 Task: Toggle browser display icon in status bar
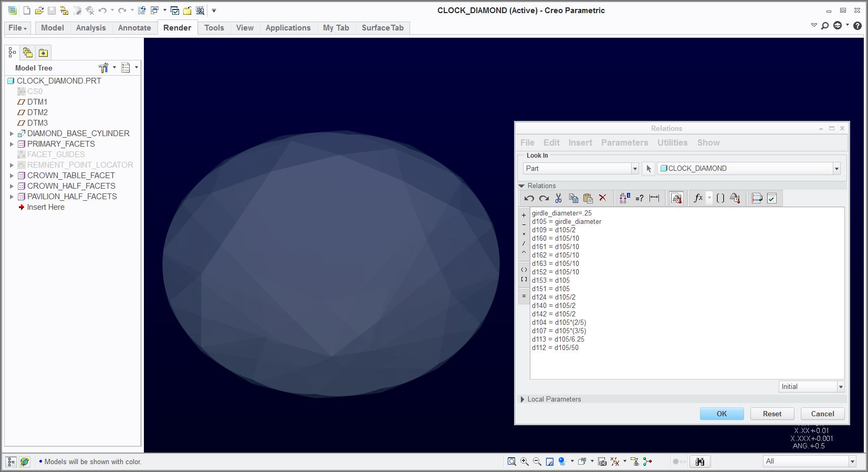[25, 462]
